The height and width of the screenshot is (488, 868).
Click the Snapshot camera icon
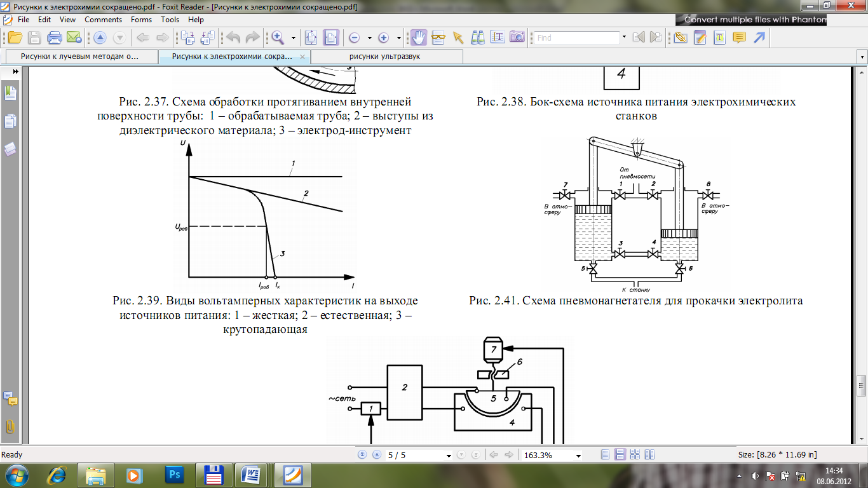click(x=517, y=37)
